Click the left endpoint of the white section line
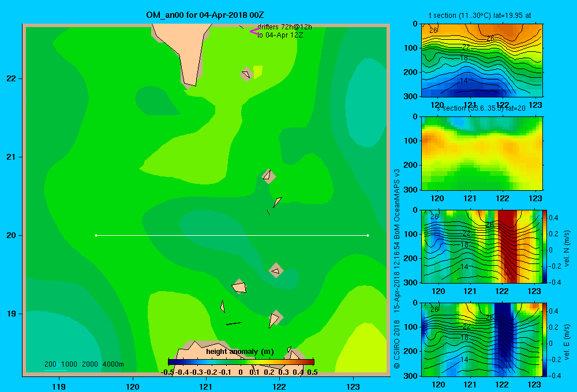 pos(96,235)
